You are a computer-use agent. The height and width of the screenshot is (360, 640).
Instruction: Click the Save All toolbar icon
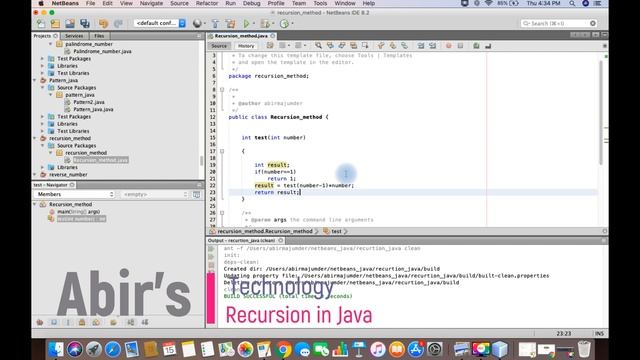tap(85, 24)
